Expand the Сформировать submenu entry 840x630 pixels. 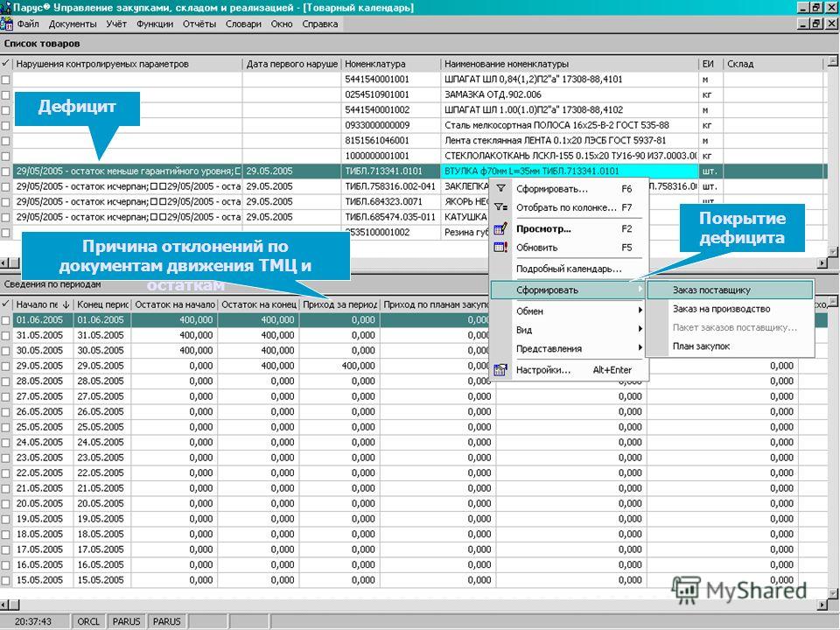[570, 290]
